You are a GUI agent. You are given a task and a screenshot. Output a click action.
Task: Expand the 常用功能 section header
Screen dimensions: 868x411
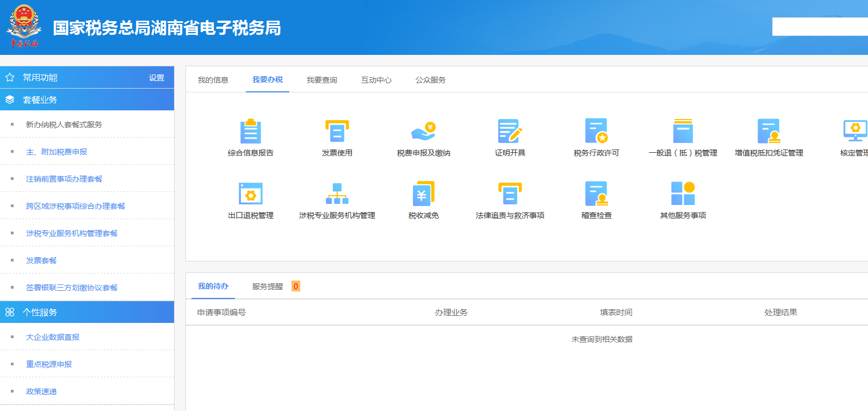pyautogui.click(x=87, y=77)
